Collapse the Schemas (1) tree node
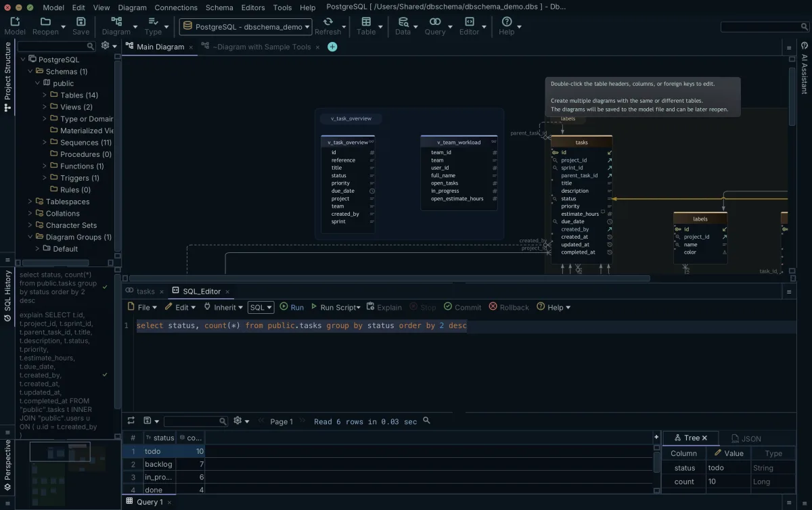The height and width of the screenshot is (510, 812). tap(30, 72)
